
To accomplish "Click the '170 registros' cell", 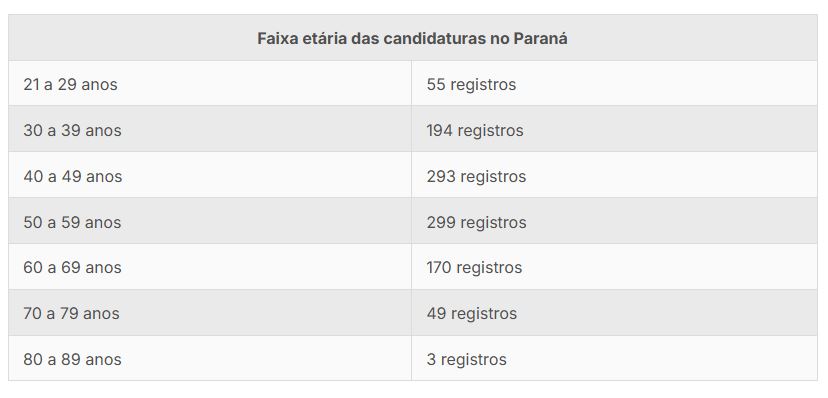I will pos(614,267).
